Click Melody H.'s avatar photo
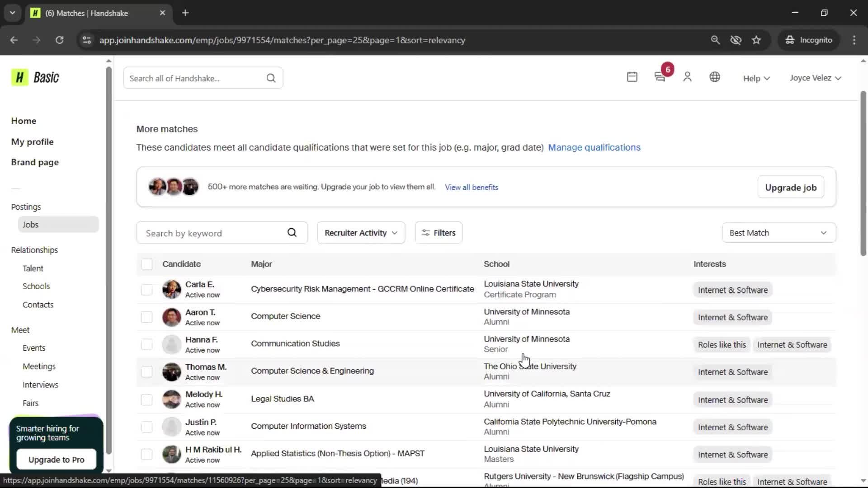This screenshot has width=868, height=488. tap(171, 399)
